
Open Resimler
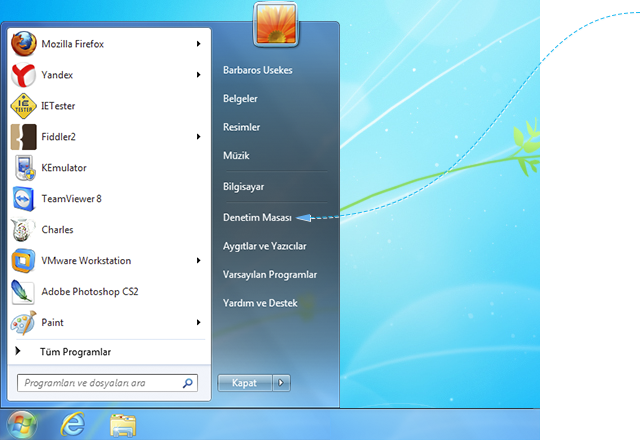point(241,127)
